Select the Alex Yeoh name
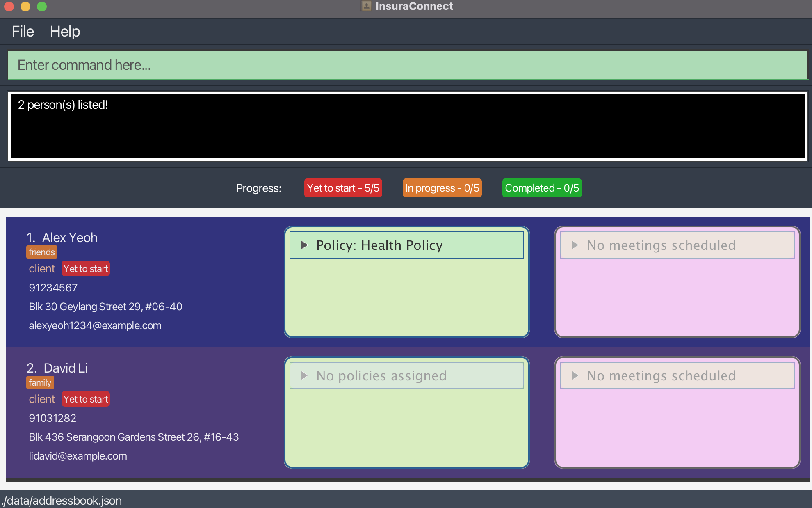Viewport: 812px width, 508px height. point(70,238)
